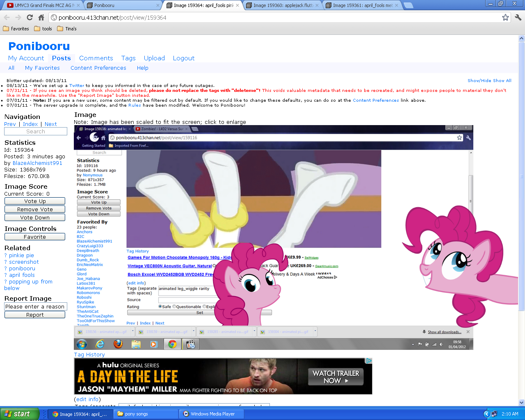Open the Tag History link below the image

click(89, 355)
